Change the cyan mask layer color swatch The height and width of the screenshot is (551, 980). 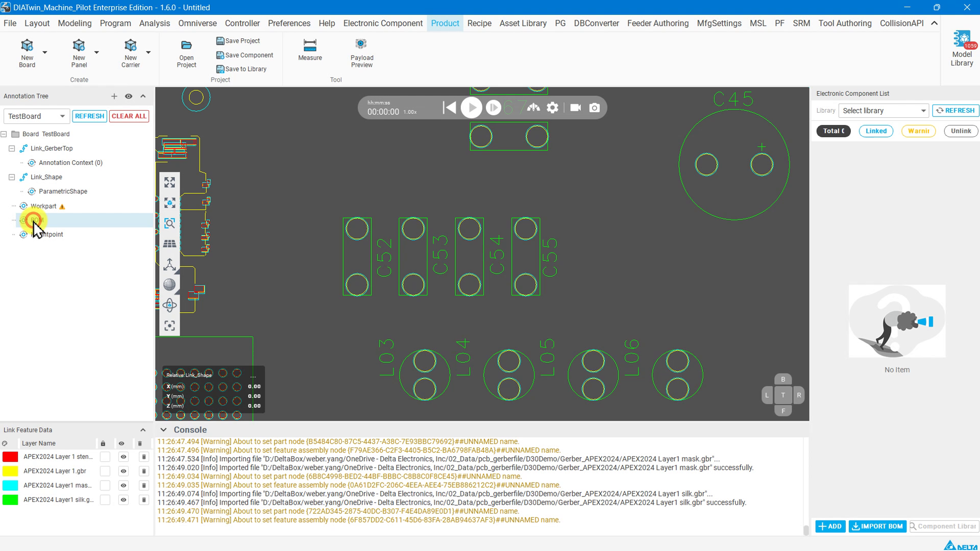pos(10,485)
